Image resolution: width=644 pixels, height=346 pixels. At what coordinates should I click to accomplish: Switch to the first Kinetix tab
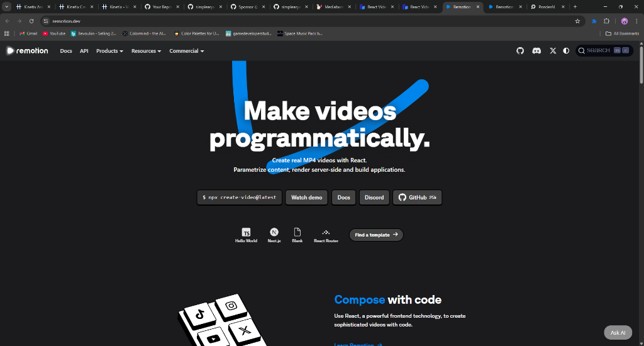[33, 6]
